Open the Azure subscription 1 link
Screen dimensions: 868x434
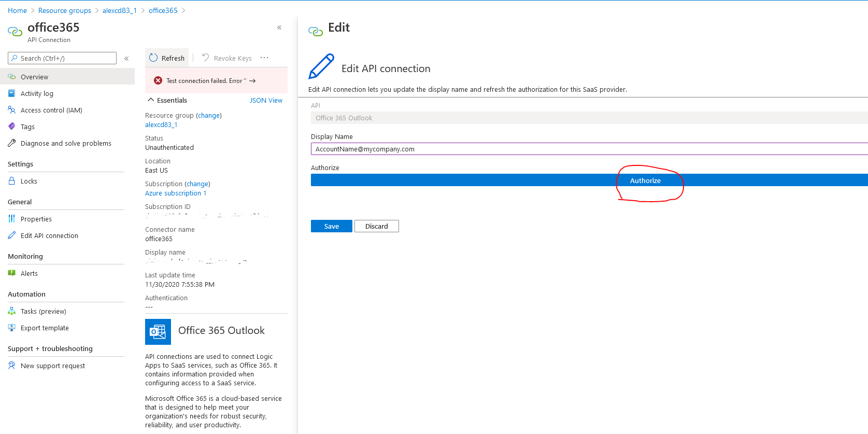(x=176, y=193)
